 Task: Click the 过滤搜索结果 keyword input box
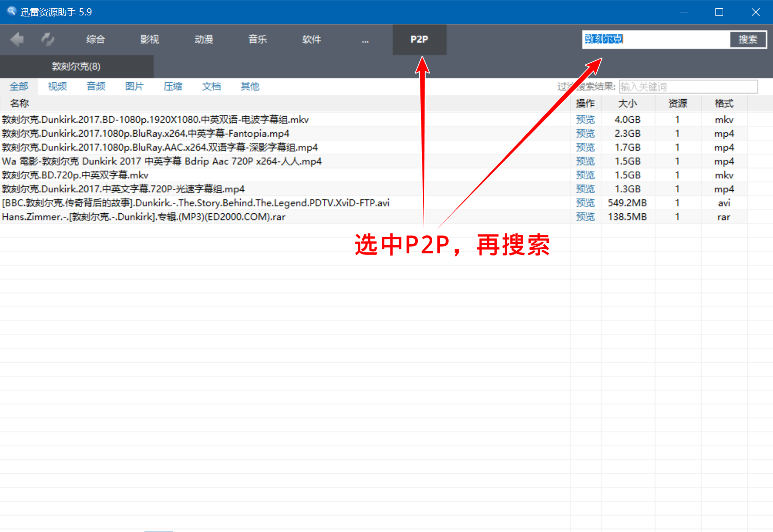pos(689,86)
